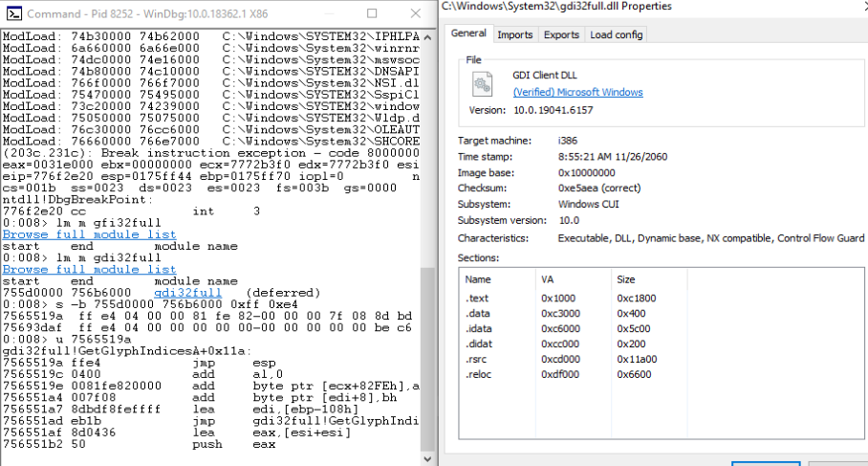Click the lm m gfi32full command line
This screenshot has height=466, width=868.
coord(82,223)
